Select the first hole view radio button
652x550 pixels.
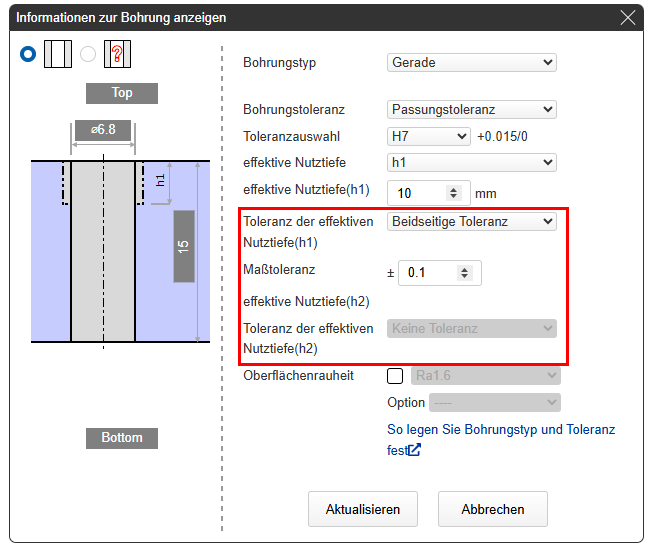tap(28, 54)
